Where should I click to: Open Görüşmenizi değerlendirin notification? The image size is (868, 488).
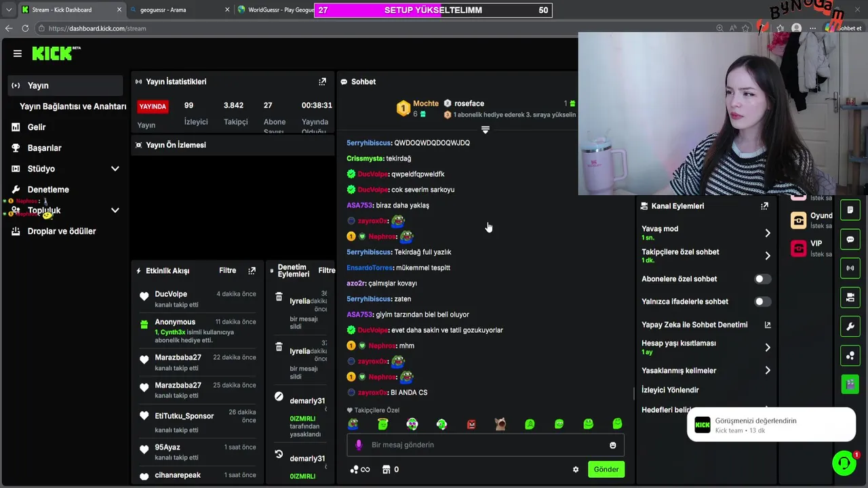pos(771,425)
